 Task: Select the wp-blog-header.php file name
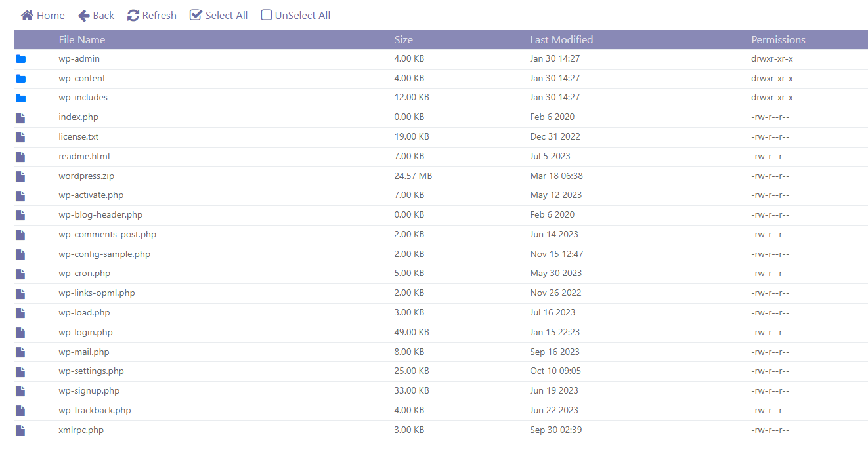point(100,214)
